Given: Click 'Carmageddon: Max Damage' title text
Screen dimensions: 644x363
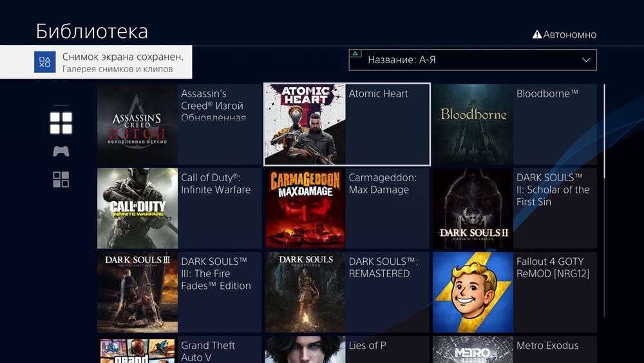Looking at the screenshot, I should click(383, 184).
